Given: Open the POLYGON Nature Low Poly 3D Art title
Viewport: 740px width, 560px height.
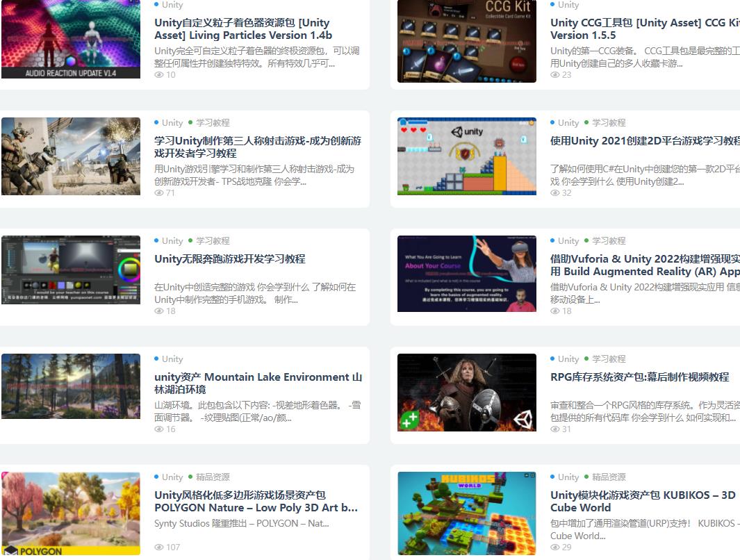Looking at the screenshot, I should click(x=256, y=501).
